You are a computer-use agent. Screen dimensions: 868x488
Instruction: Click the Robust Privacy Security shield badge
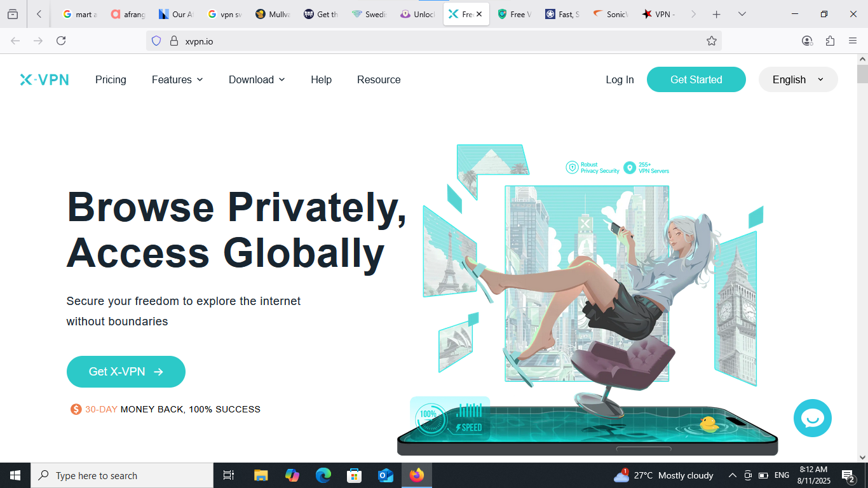(x=592, y=168)
